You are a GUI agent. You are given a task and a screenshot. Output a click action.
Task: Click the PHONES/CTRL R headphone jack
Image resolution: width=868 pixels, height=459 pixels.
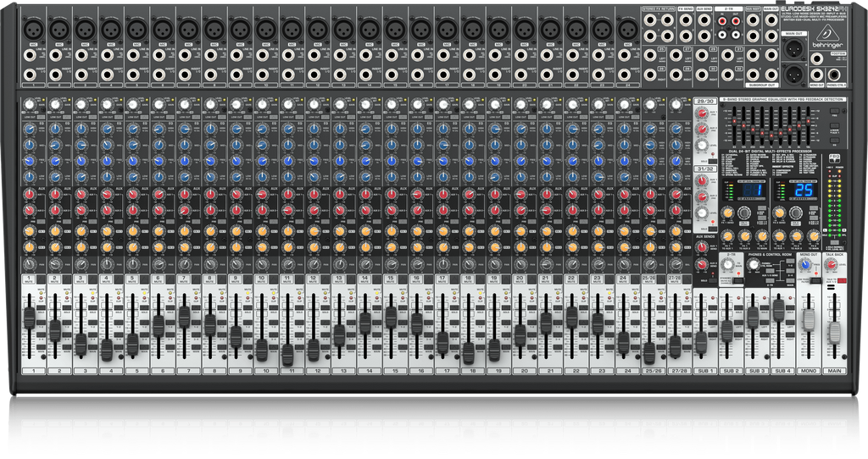coord(832,75)
